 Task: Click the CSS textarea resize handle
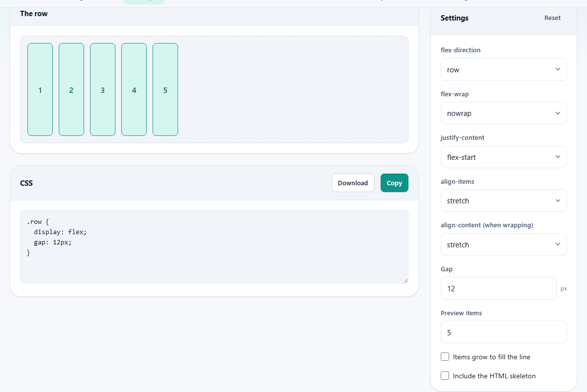[405, 280]
